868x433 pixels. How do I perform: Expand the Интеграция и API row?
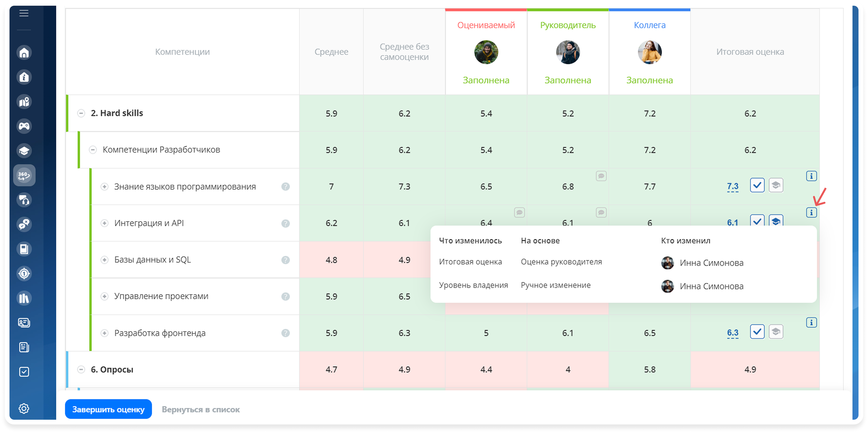click(x=104, y=223)
